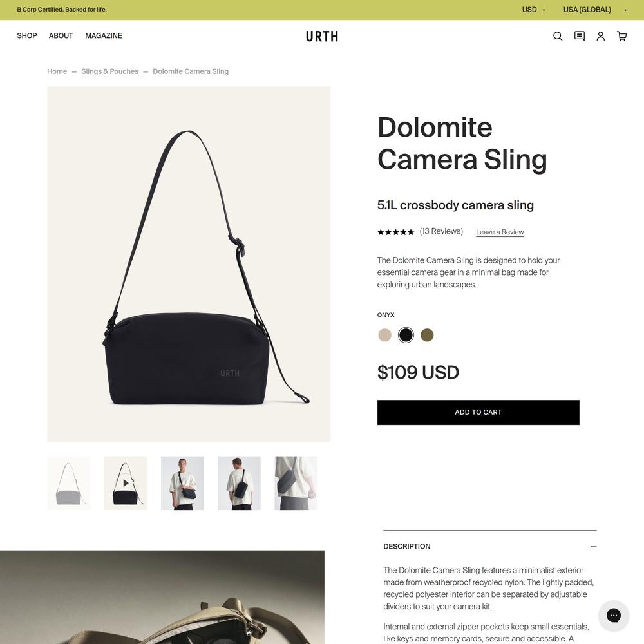Open the shopping cart icon
644x644 pixels.
622,36
